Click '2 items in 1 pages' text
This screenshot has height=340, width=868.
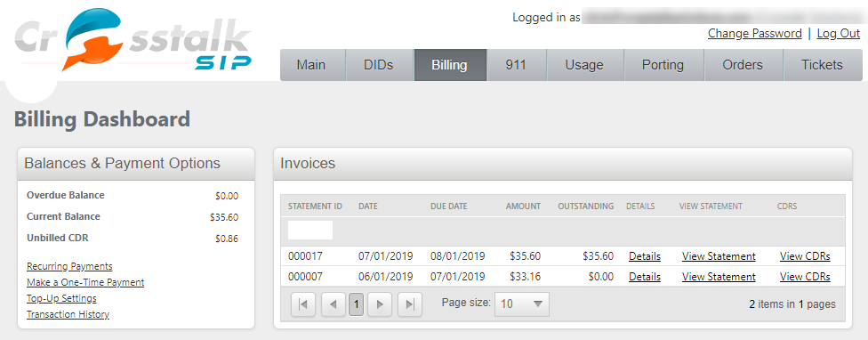pos(792,304)
